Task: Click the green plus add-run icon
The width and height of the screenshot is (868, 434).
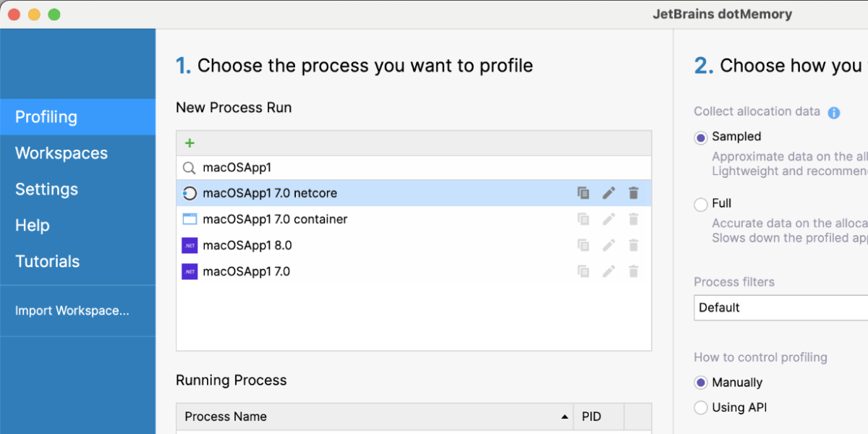Action: click(190, 143)
